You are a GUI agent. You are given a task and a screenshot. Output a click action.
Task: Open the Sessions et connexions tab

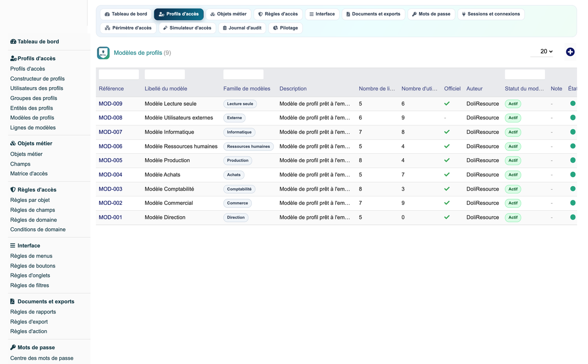tap(491, 14)
